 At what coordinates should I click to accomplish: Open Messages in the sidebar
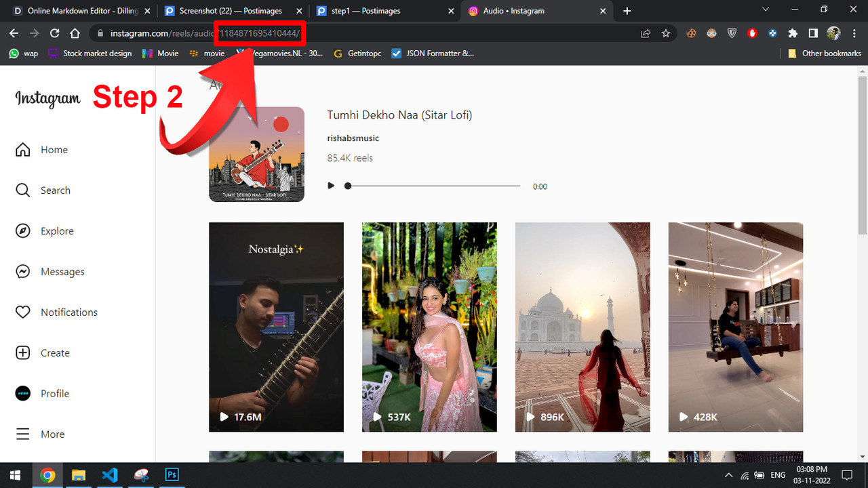(x=50, y=272)
